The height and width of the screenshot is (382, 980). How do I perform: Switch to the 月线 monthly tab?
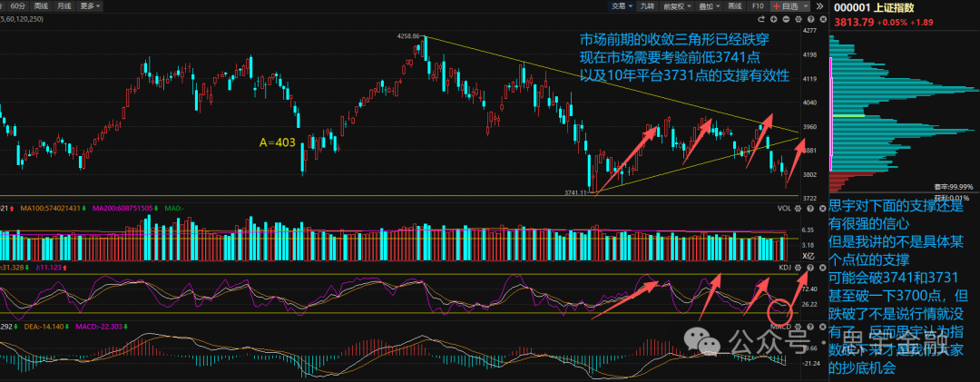pyautogui.click(x=64, y=6)
